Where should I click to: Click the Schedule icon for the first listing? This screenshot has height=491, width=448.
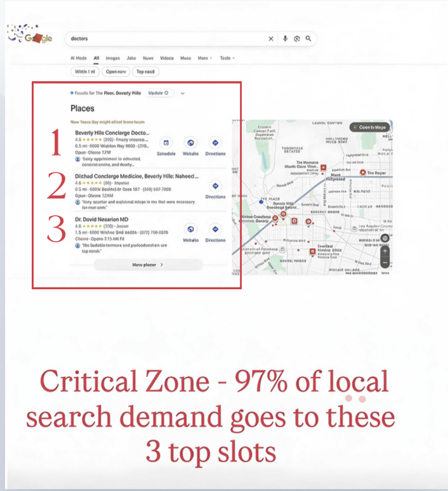point(166,143)
